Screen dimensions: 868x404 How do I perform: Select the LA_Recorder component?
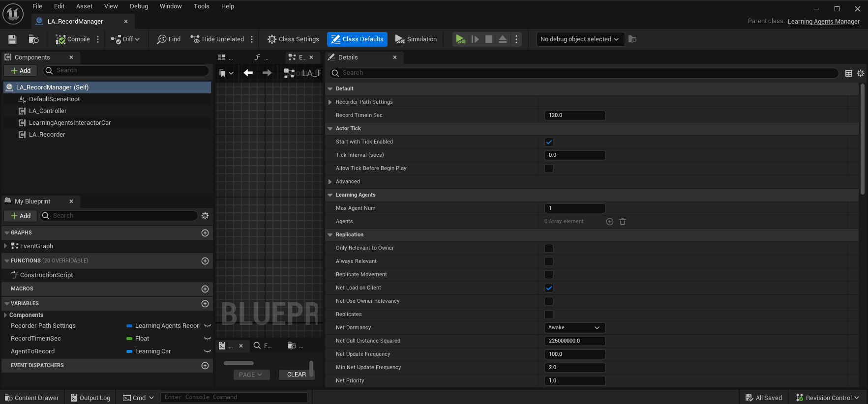(x=47, y=135)
